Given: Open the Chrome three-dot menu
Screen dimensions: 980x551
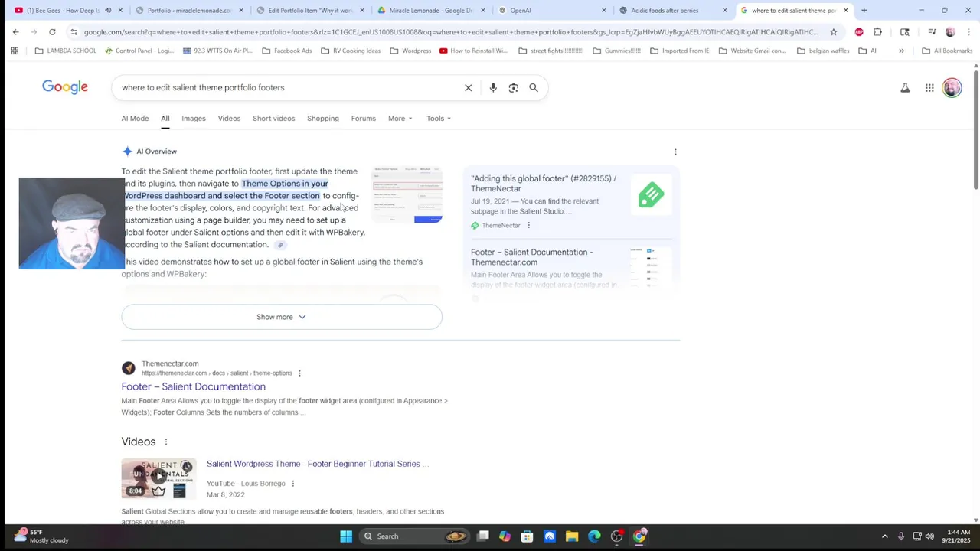Looking at the screenshot, I should coord(969,32).
